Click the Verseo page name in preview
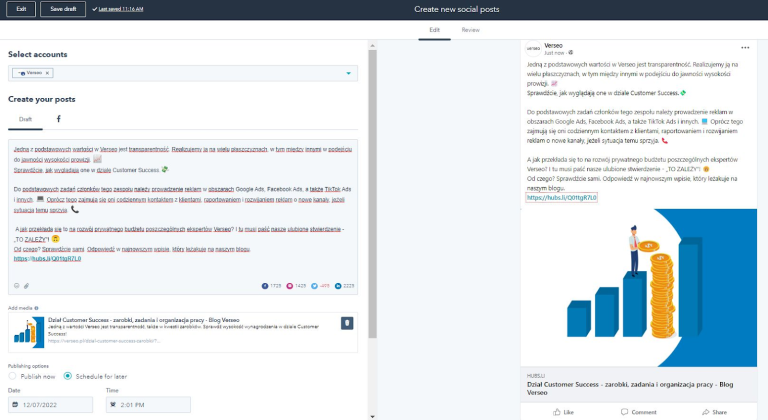The image size is (768, 420). pos(553,46)
